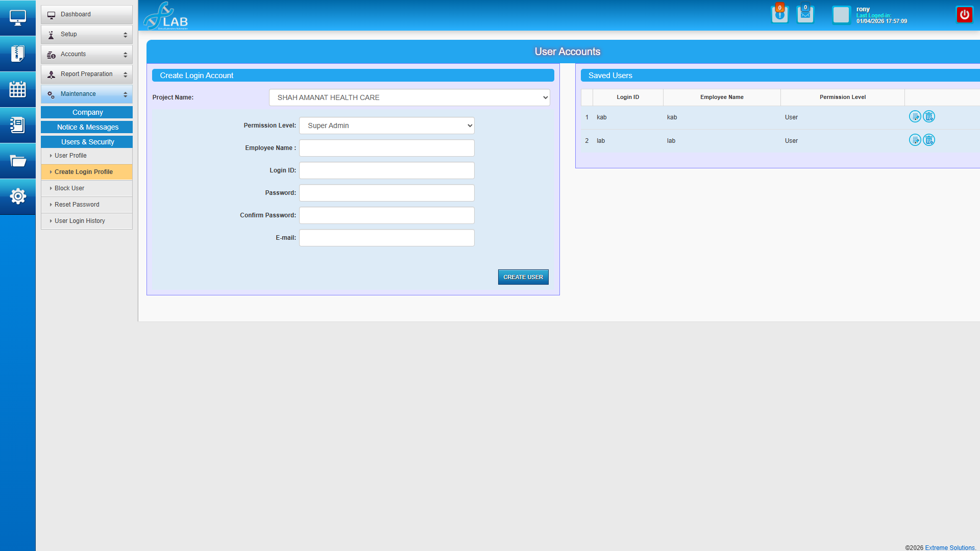980x551 pixels.
Task: Delete the lab user row
Action: click(x=929, y=140)
